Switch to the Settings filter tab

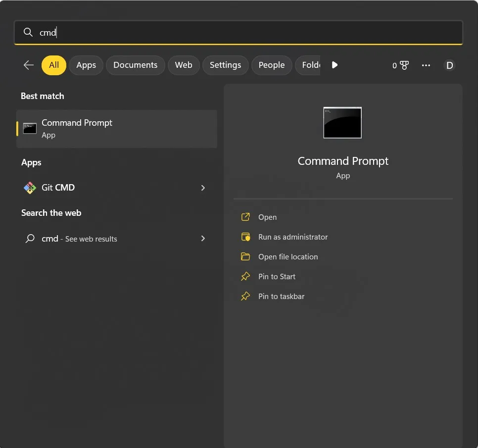(x=225, y=65)
